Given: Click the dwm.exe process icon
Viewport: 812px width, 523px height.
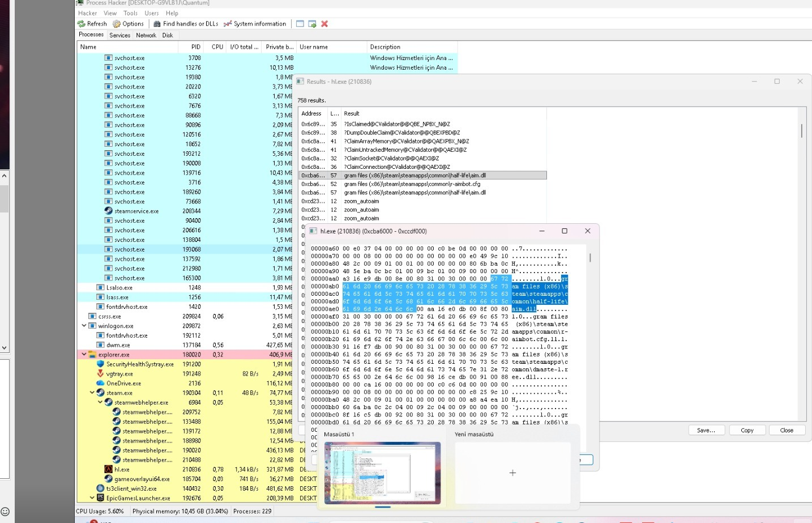Looking at the screenshot, I should 101,345.
